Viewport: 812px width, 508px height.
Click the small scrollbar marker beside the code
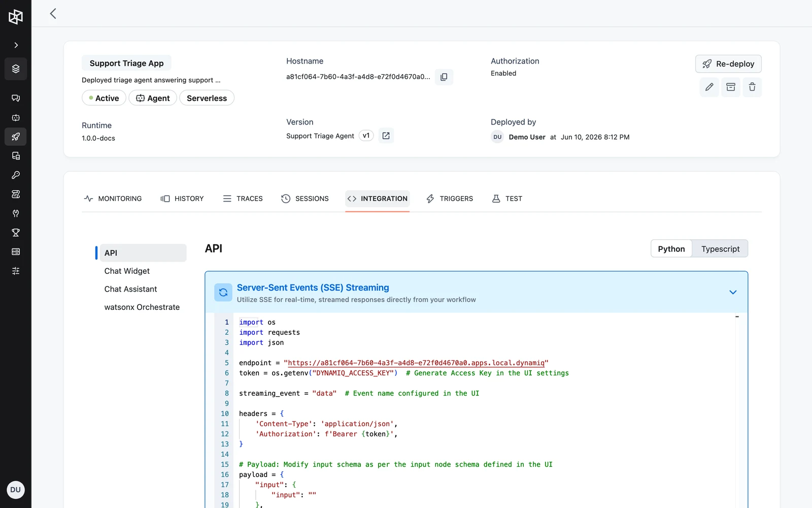pos(737,317)
